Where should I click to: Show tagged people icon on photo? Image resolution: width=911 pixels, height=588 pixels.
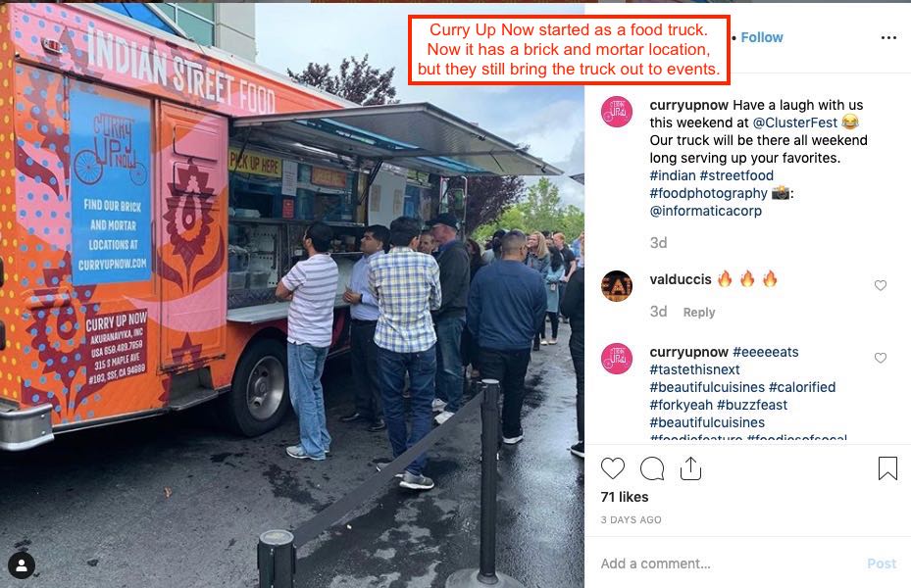coord(22,565)
